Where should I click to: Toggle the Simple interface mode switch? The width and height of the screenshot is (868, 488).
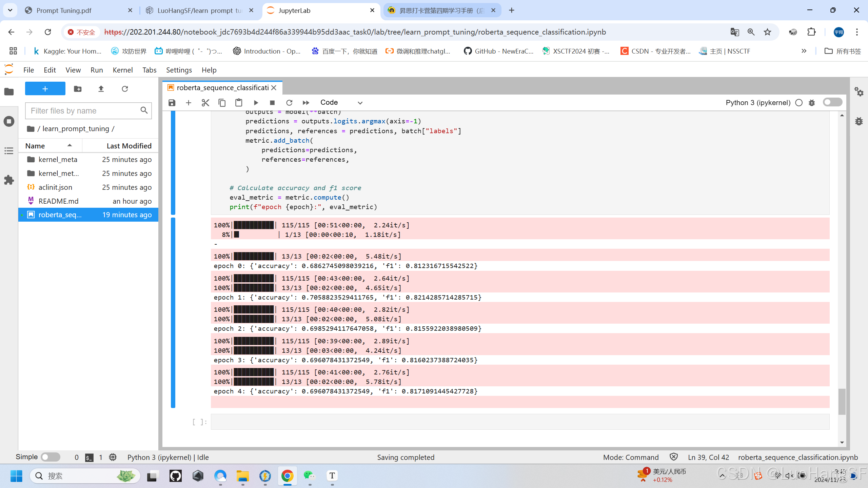(x=50, y=457)
